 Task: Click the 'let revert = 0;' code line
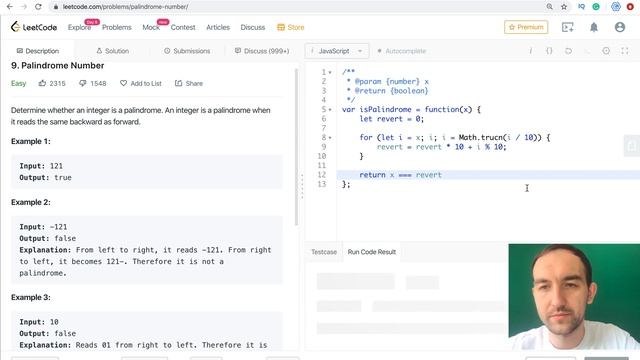pos(391,119)
